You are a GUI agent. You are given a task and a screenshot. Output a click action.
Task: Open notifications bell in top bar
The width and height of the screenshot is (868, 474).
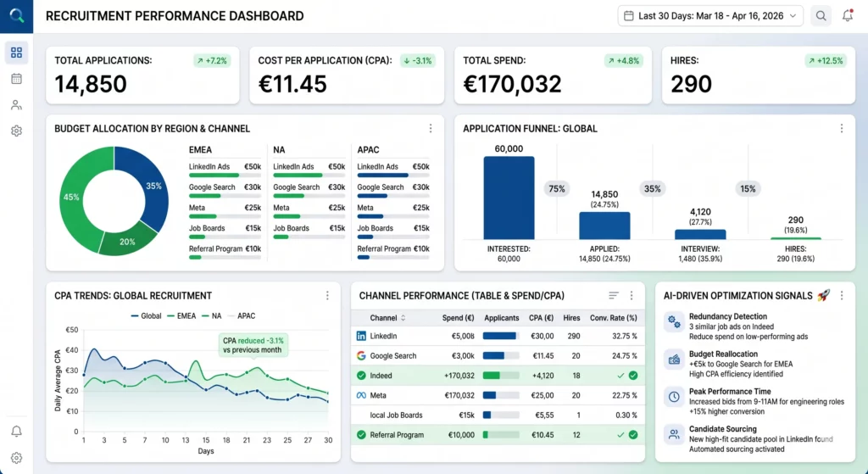click(x=848, y=15)
